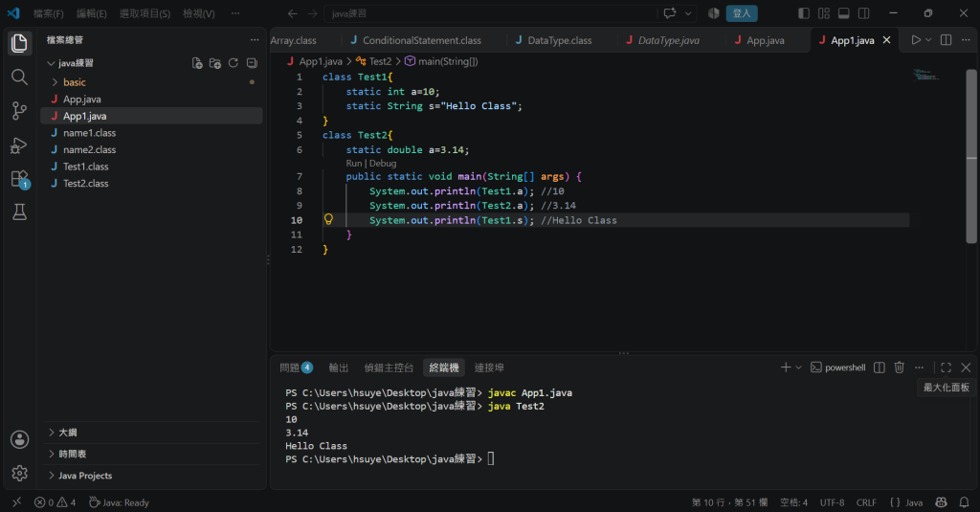The width and height of the screenshot is (980, 512).
Task: Open Run and Debug view
Action: pos(19,145)
